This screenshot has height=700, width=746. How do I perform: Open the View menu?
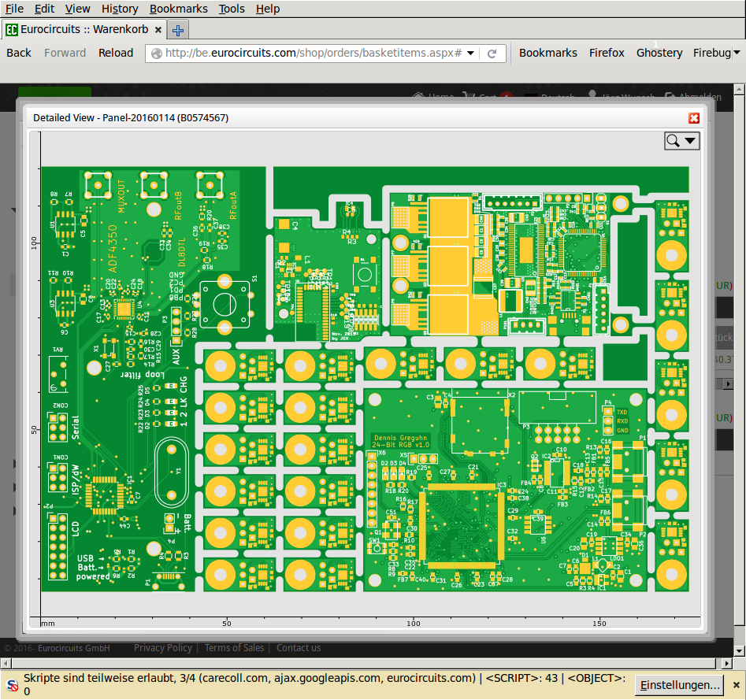77,9
